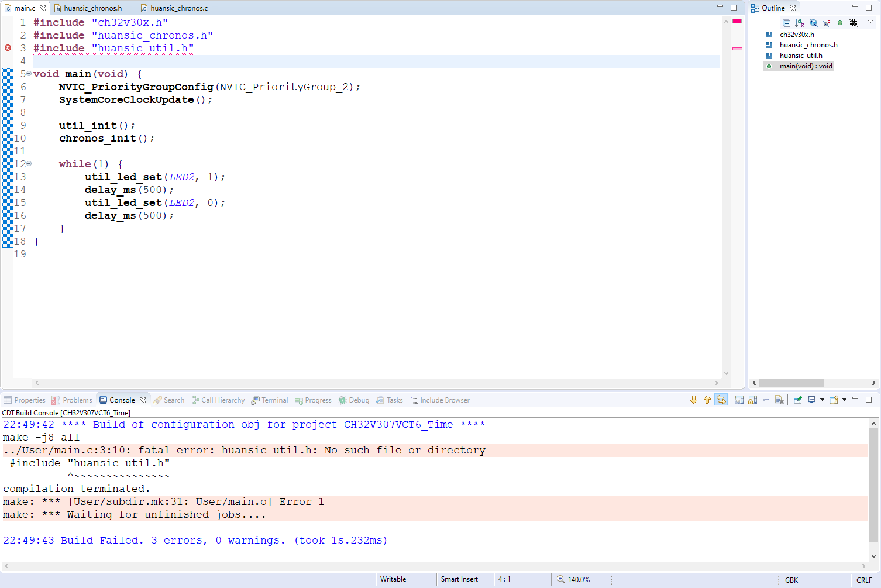Click the console vertical scrollbar thumb
Screen dimensions: 881x588
[x=873, y=485]
